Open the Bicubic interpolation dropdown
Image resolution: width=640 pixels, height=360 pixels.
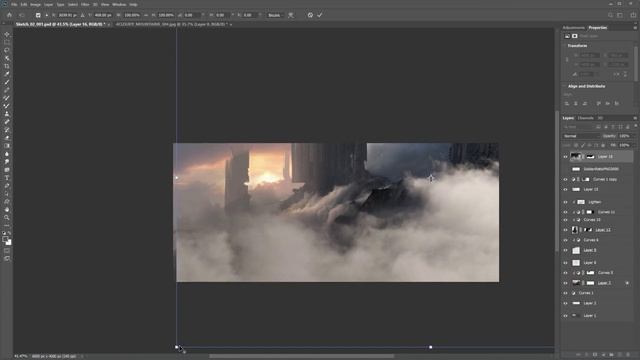pos(275,15)
